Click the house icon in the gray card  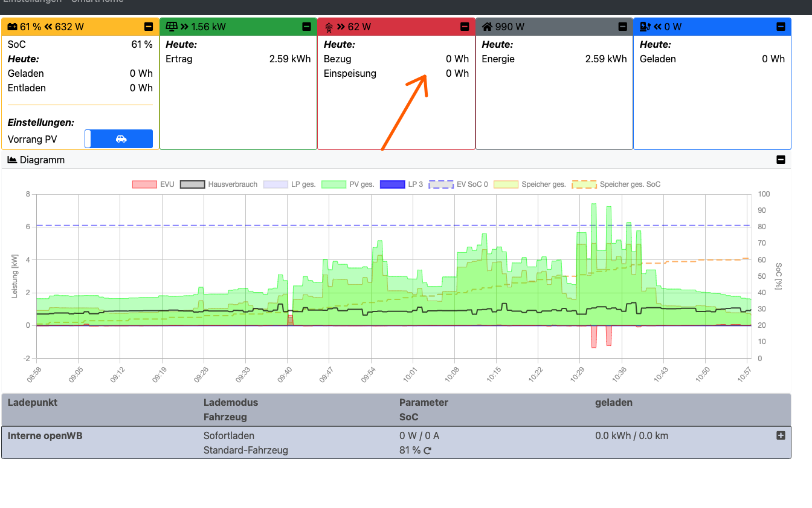click(487, 27)
